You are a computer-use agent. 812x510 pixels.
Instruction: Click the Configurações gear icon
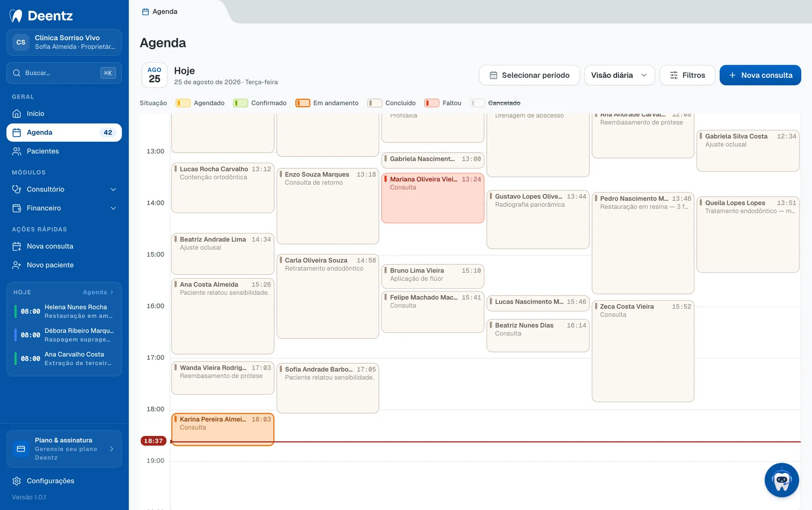pyautogui.click(x=17, y=481)
